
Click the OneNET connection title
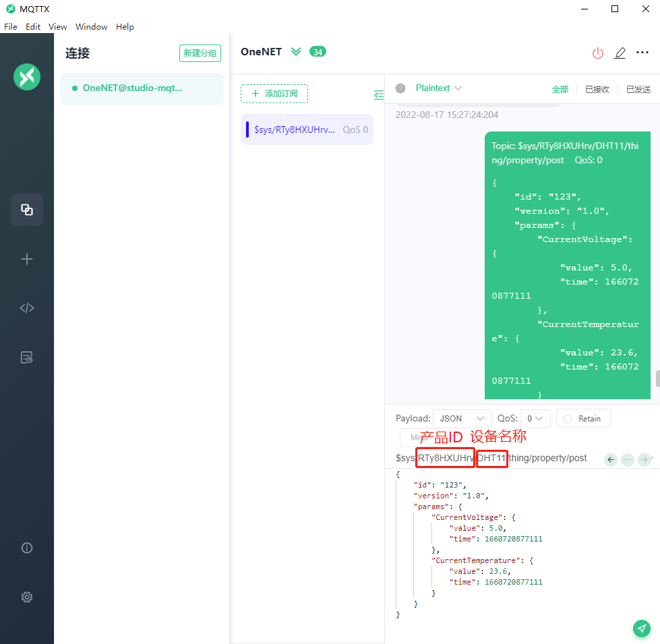point(261,51)
